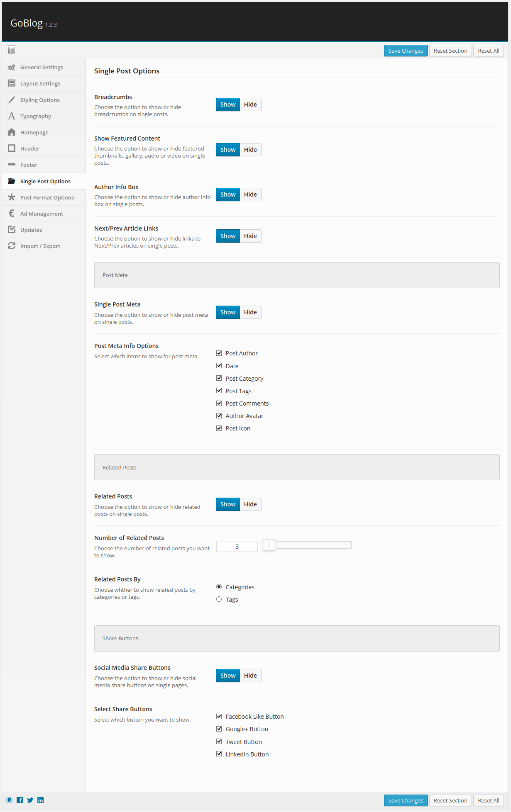Click the Styling Options brush icon

12,100
